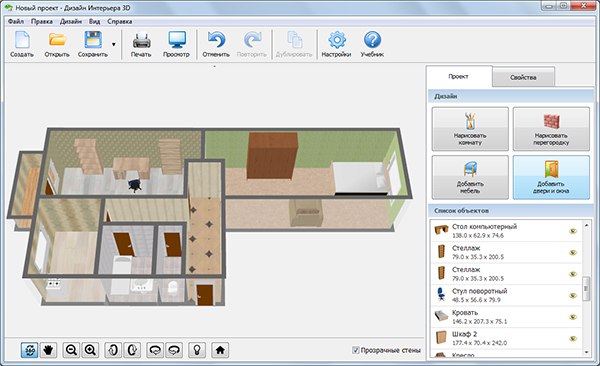
Task: Click the zoom in magnifier
Action: (x=90, y=350)
